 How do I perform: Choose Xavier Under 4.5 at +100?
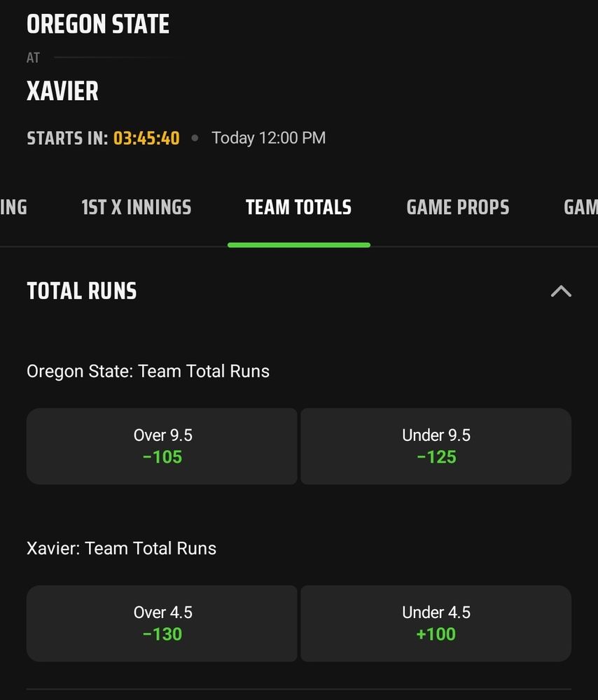pyautogui.click(x=436, y=623)
